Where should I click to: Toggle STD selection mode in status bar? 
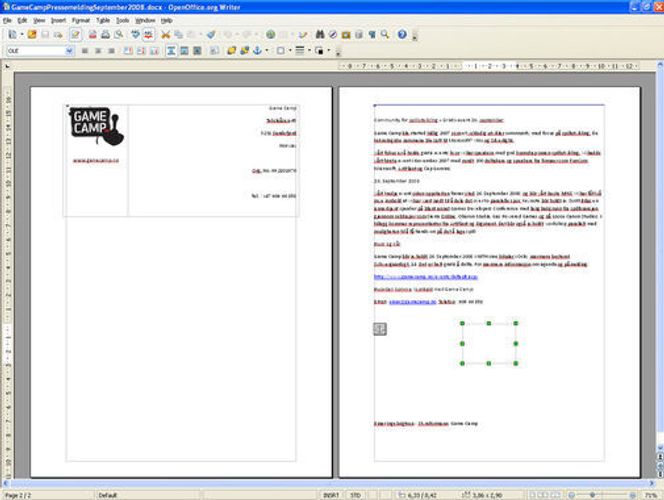(x=354, y=494)
